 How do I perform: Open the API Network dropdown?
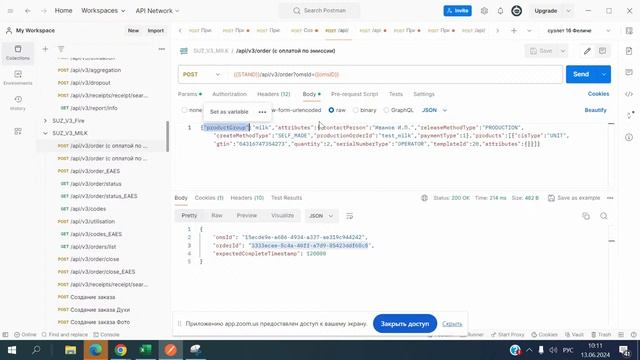(157, 11)
